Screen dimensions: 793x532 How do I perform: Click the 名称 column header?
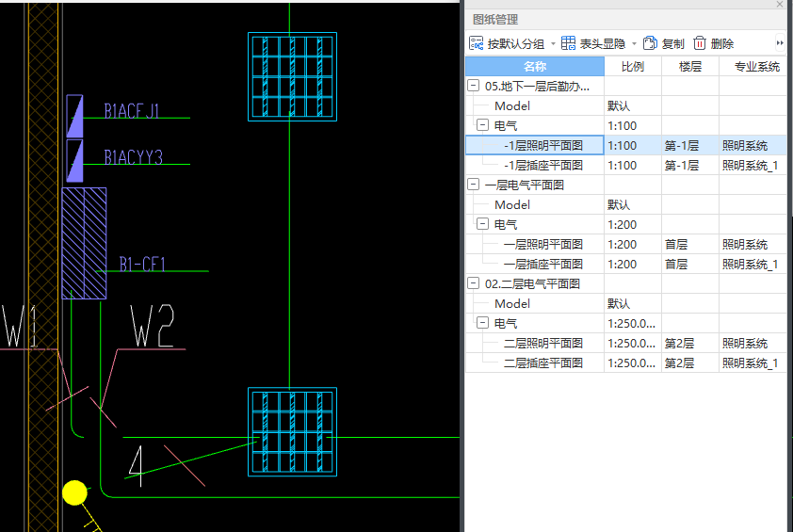coord(535,66)
